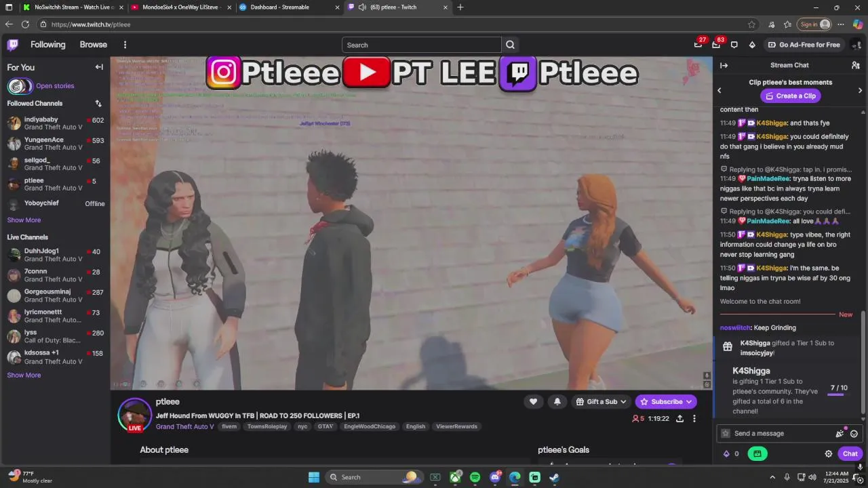Click ptleee streamer avatar
The width and height of the screenshot is (868, 488).
[x=135, y=414]
